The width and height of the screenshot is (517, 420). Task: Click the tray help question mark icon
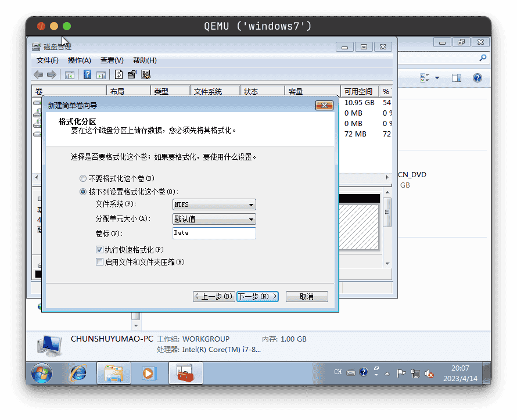point(363,372)
